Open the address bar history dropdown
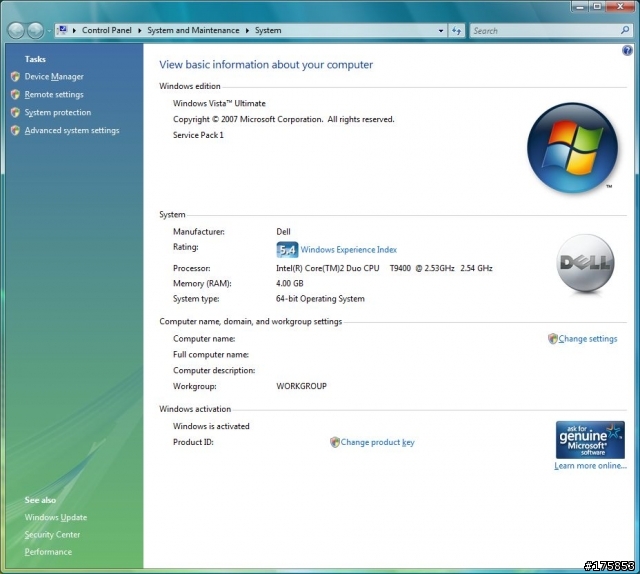 pyautogui.click(x=441, y=31)
